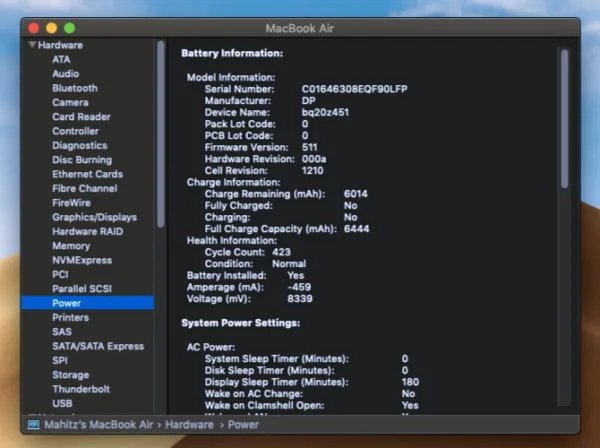The width and height of the screenshot is (600, 448).
Task: Open the Bluetooth hardware section
Action: [x=75, y=88]
